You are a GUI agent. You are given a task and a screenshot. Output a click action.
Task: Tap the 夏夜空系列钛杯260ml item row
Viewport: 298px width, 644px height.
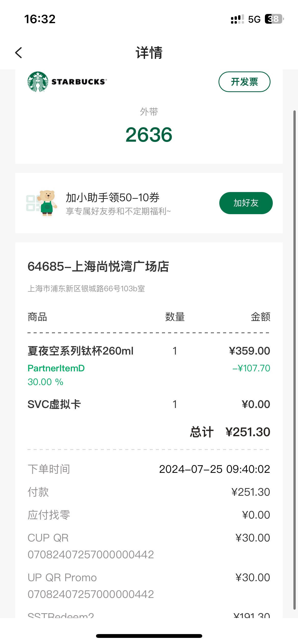(x=149, y=351)
